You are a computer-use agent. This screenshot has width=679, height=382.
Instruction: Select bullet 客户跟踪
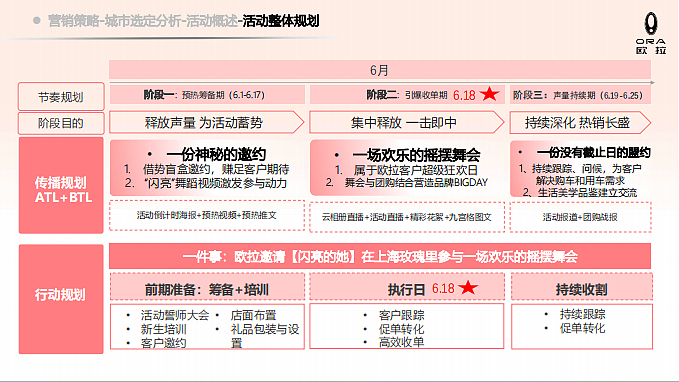pyautogui.click(x=401, y=315)
